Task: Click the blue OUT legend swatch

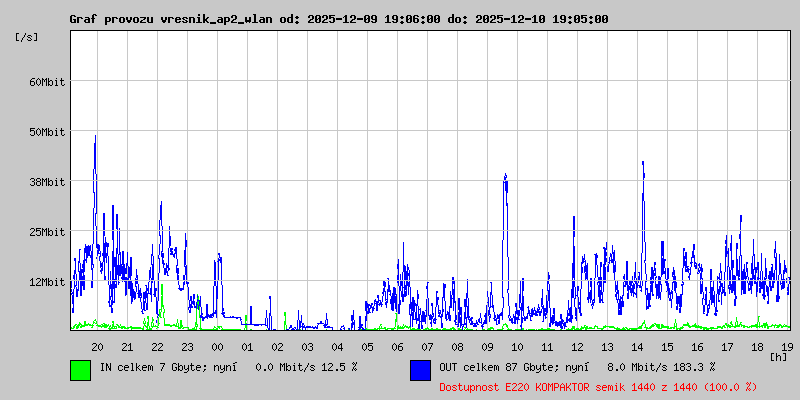Action: [x=420, y=370]
